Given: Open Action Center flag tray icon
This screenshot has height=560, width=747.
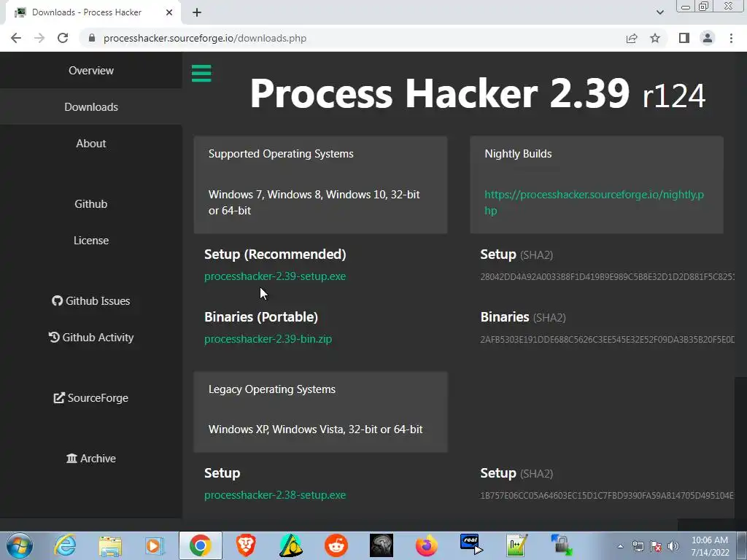Looking at the screenshot, I should 656,546.
